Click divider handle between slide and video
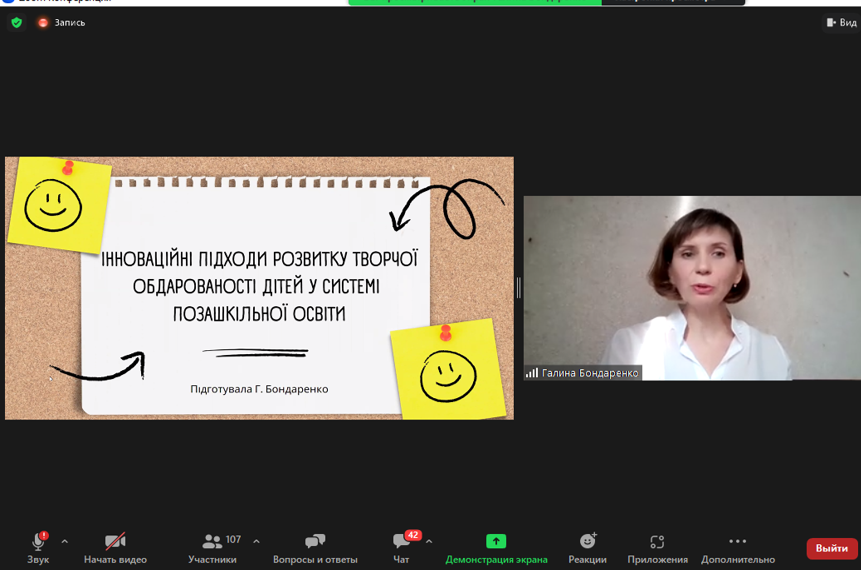 [518, 288]
